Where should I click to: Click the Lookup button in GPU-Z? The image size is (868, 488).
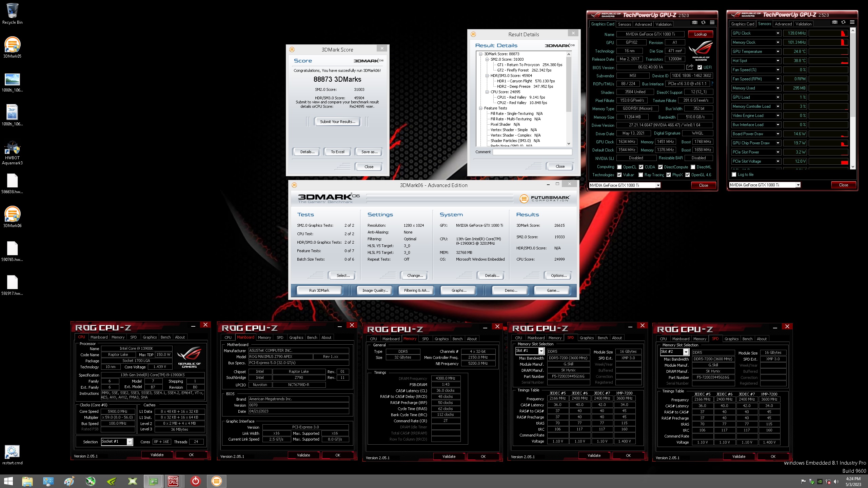pyautogui.click(x=700, y=34)
